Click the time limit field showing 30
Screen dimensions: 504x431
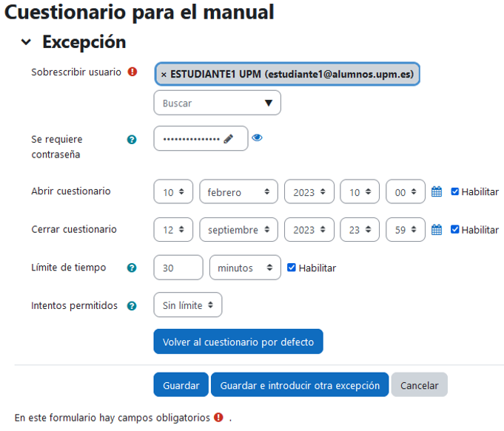point(178,268)
